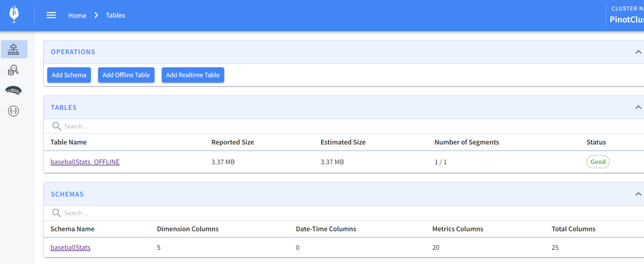Select the Tables breadcrumb item
The height and width of the screenshot is (264, 644).
[115, 15]
